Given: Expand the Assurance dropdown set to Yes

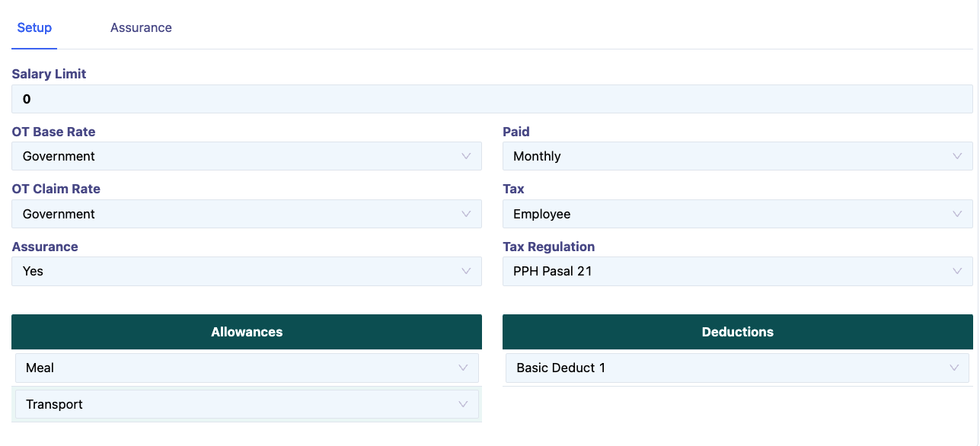Looking at the screenshot, I should pos(246,271).
